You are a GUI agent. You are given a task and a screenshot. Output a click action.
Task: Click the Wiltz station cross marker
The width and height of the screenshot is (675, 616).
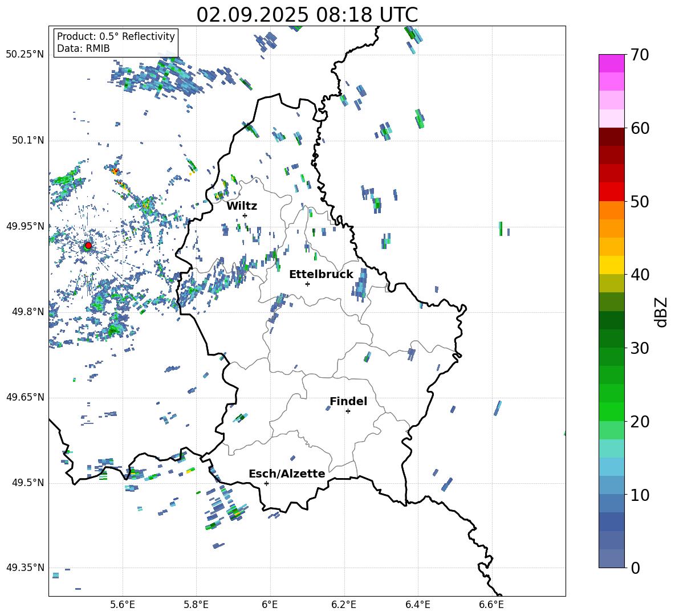(245, 215)
